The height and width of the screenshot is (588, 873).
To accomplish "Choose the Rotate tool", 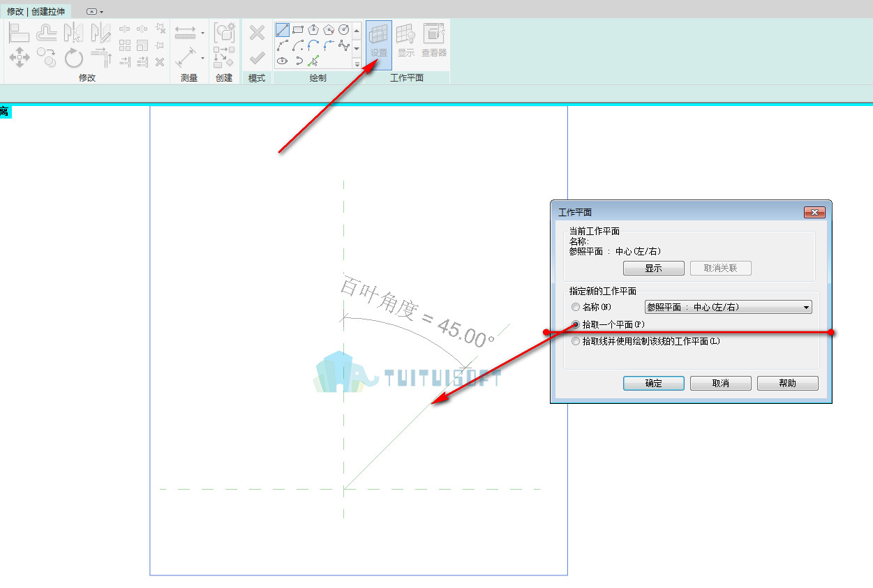I will (x=74, y=58).
